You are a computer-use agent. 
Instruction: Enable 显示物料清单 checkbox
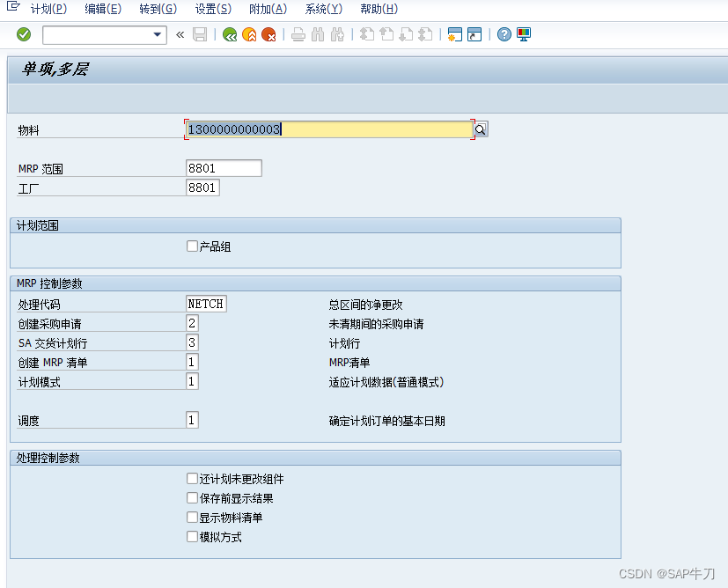tap(192, 517)
